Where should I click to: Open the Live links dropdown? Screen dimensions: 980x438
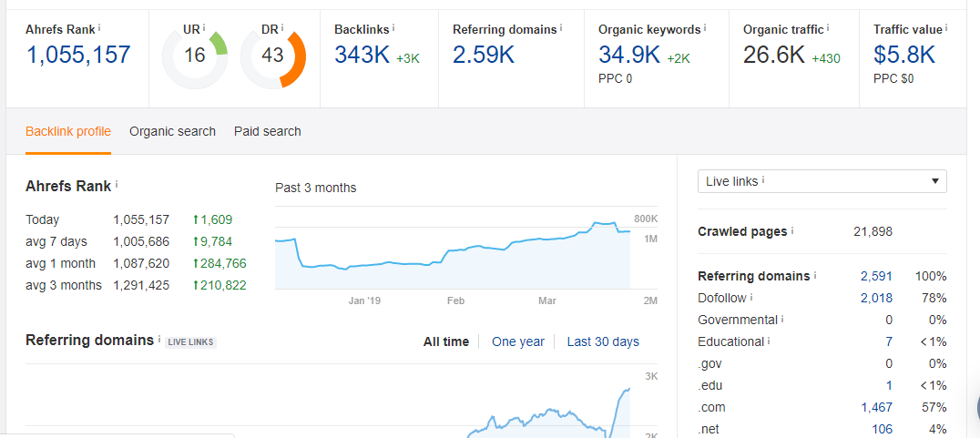(x=822, y=181)
